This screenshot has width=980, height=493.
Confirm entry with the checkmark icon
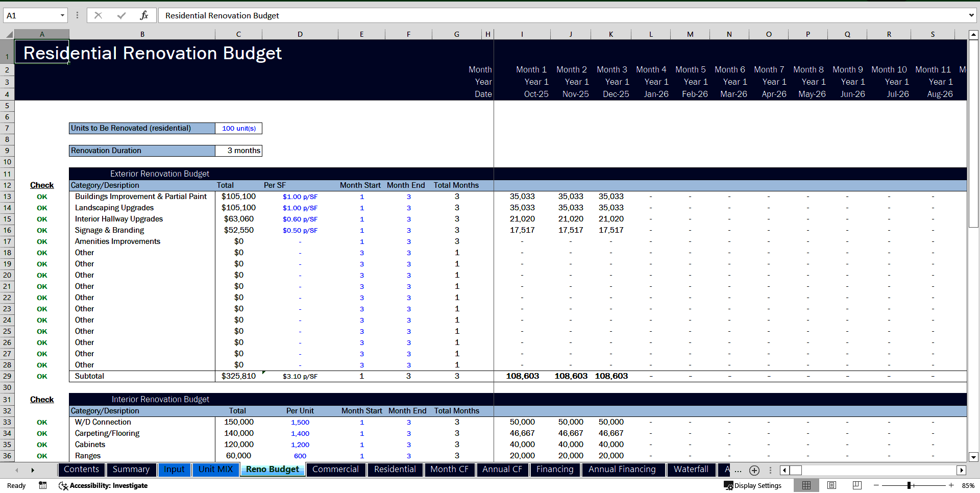click(x=121, y=15)
